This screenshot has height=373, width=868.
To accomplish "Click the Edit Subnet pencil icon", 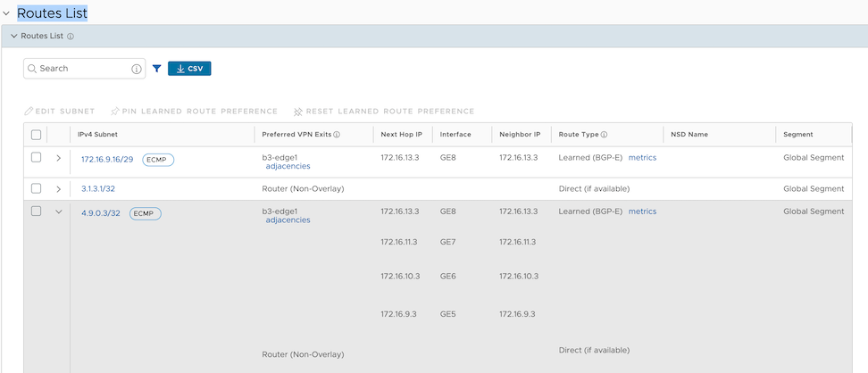I will (x=29, y=112).
